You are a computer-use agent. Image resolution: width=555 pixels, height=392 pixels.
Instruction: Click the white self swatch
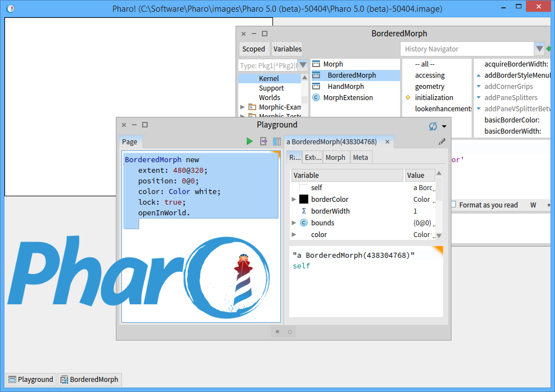(304, 187)
